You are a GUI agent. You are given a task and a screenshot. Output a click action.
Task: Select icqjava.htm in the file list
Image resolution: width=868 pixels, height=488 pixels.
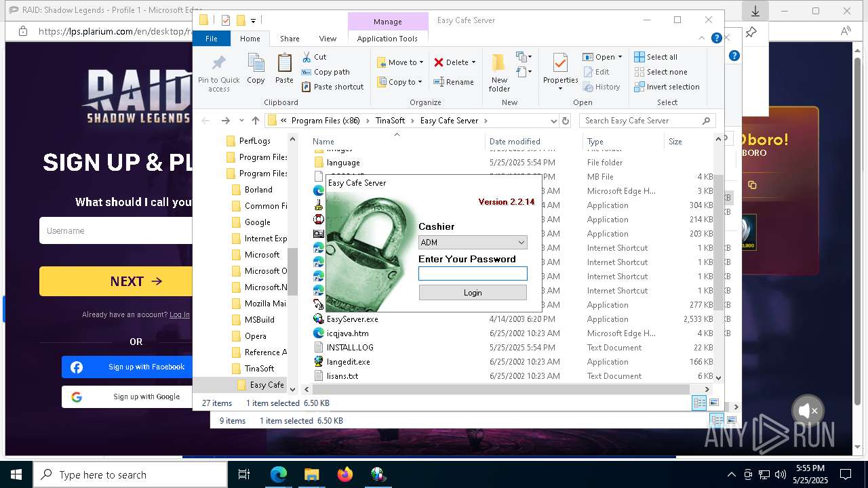click(347, 333)
